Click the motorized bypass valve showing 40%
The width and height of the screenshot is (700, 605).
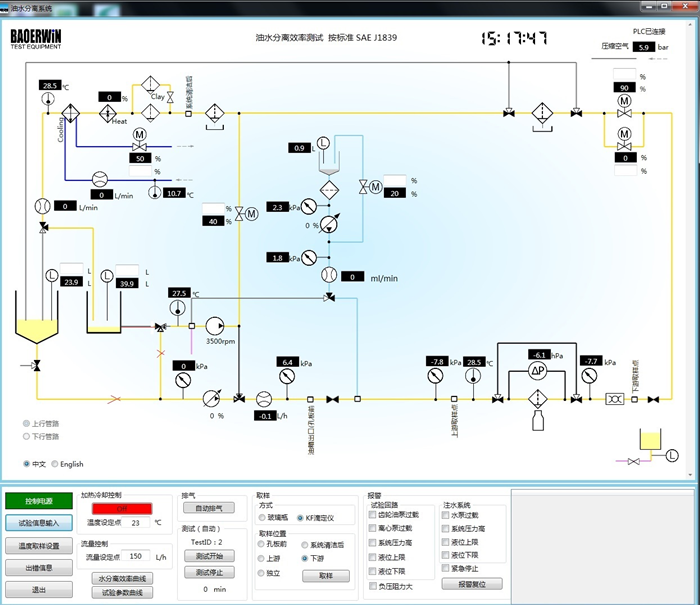pos(246,214)
